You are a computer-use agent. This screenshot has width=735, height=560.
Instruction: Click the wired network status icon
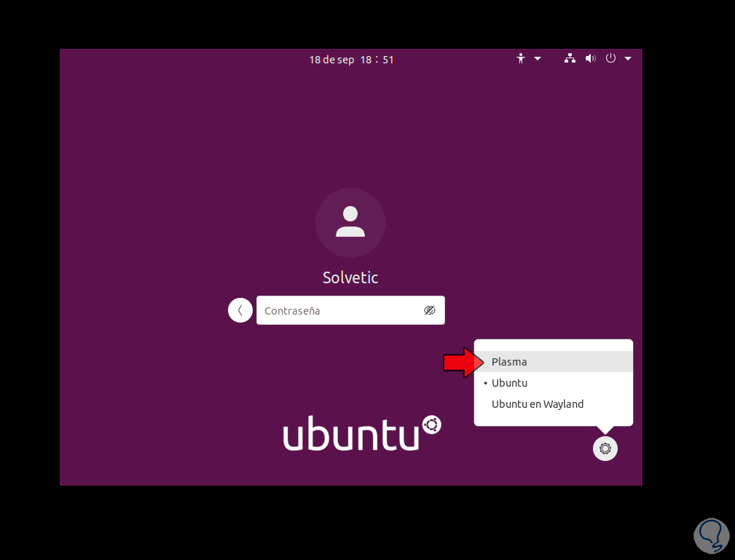[x=570, y=58]
